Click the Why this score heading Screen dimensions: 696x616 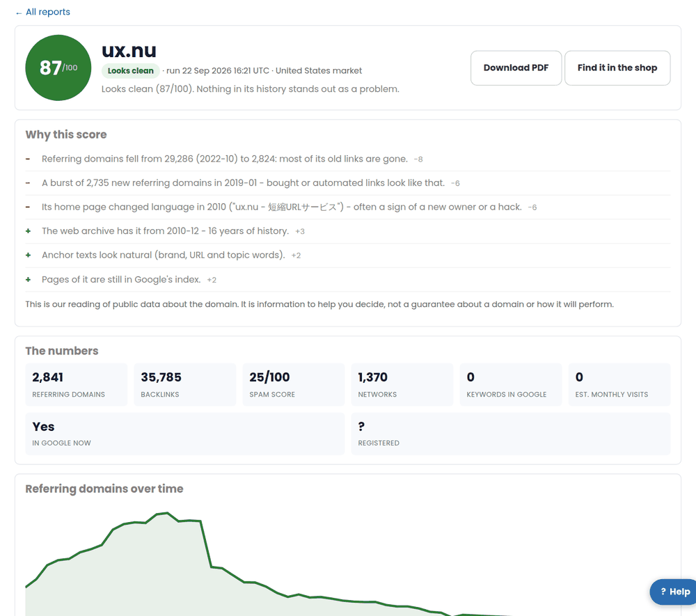point(66,134)
